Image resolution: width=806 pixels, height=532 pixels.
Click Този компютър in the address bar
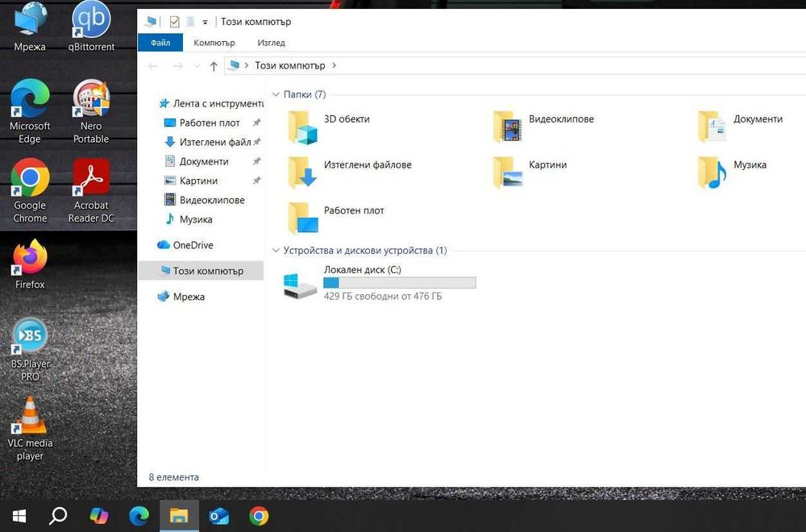[x=290, y=65]
